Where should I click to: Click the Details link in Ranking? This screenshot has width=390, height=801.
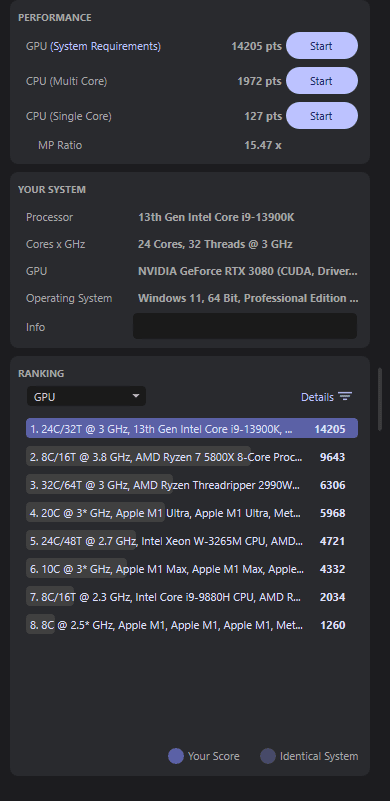point(317,397)
